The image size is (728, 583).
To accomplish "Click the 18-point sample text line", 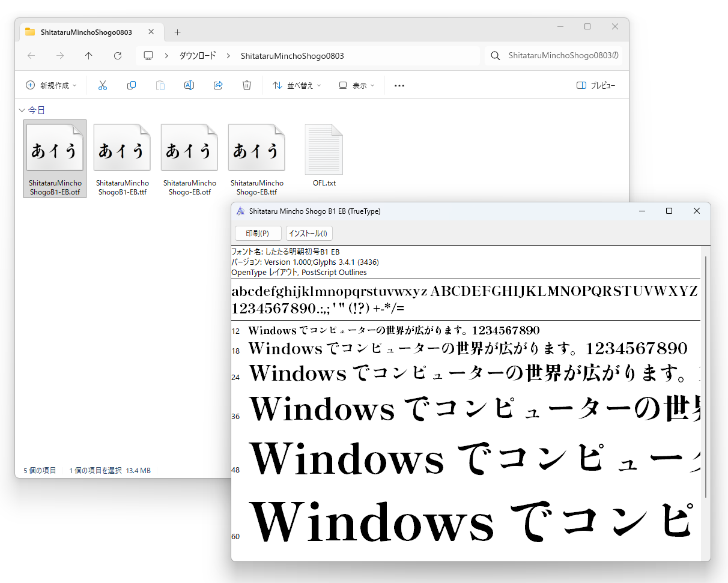I will (468, 349).
